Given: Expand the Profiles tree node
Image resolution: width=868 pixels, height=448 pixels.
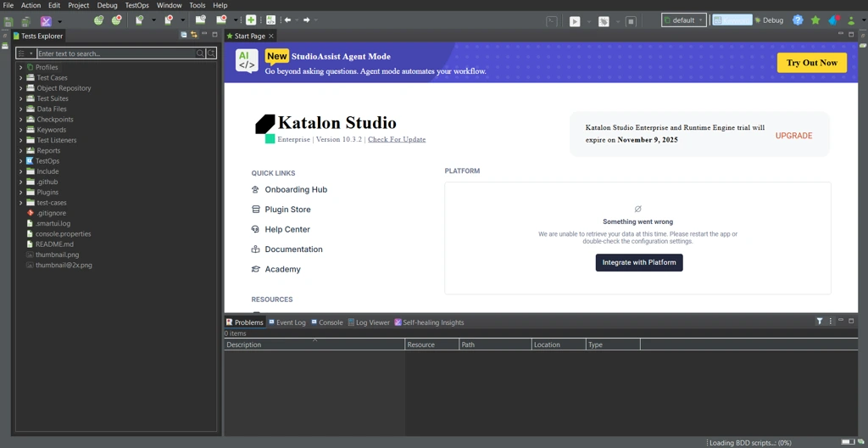Looking at the screenshot, I should [x=20, y=67].
